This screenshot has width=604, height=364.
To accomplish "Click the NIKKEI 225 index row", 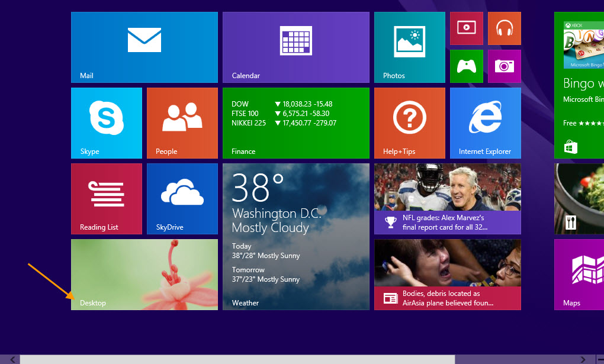I will [x=284, y=123].
